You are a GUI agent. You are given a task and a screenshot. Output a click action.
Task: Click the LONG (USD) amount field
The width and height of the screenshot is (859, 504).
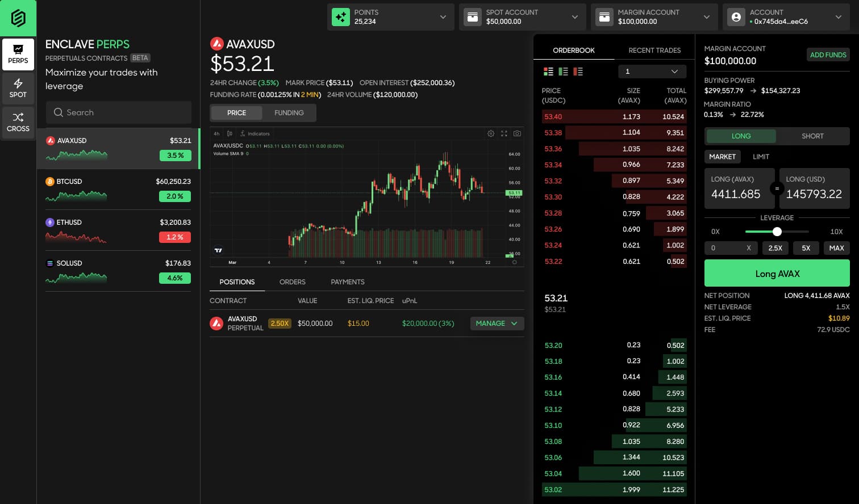(x=815, y=188)
